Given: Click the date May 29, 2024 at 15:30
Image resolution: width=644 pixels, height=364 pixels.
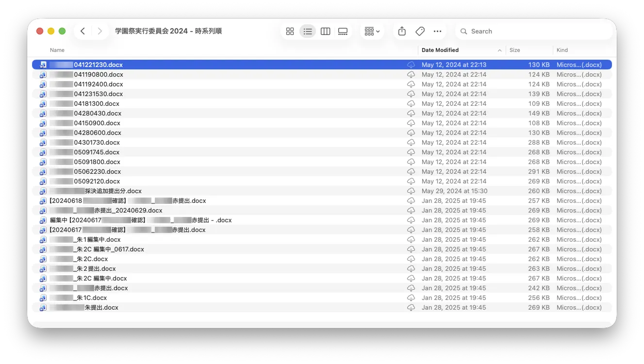Looking at the screenshot, I should pos(454,191).
